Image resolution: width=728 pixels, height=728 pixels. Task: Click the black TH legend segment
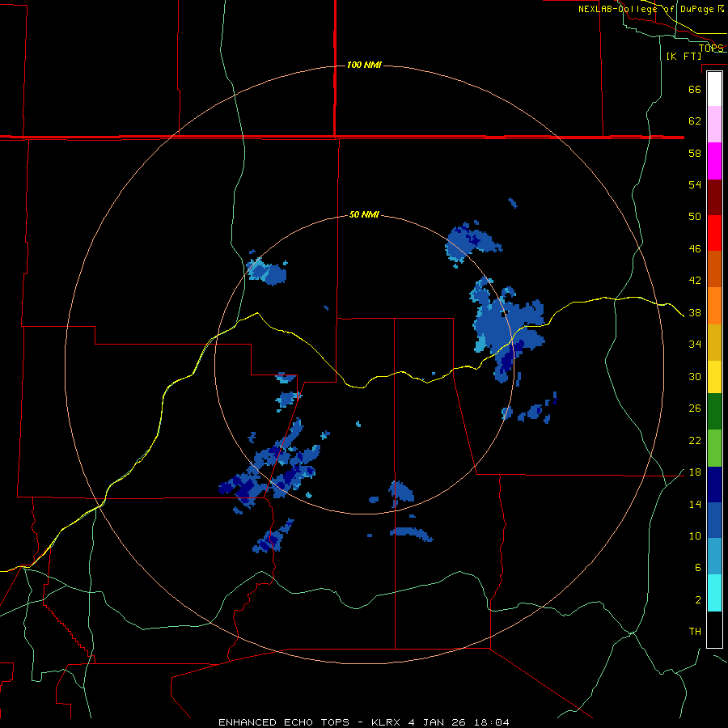[714, 629]
